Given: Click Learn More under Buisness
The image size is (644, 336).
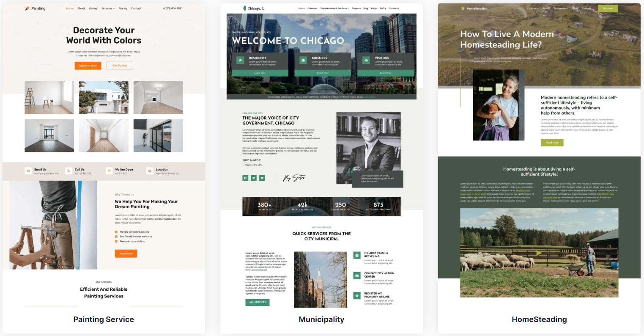Looking at the screenshot, I should [x=323, y=73].
